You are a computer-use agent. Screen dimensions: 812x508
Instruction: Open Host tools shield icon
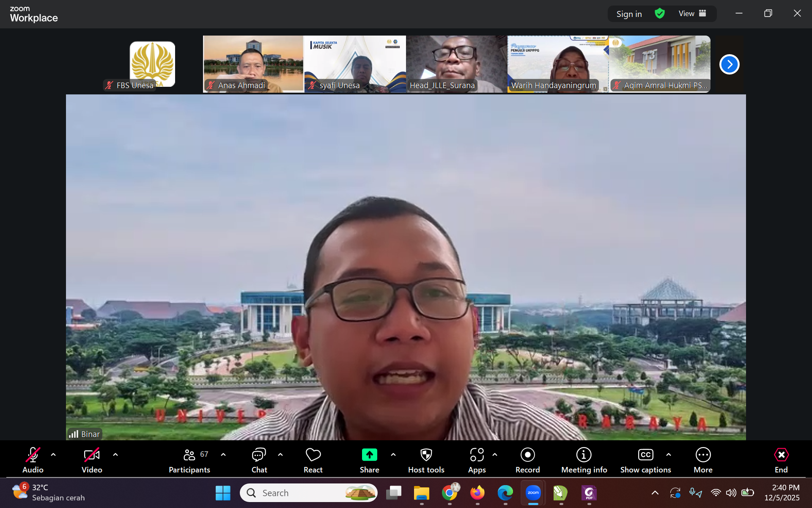click(x=426, y=459)
